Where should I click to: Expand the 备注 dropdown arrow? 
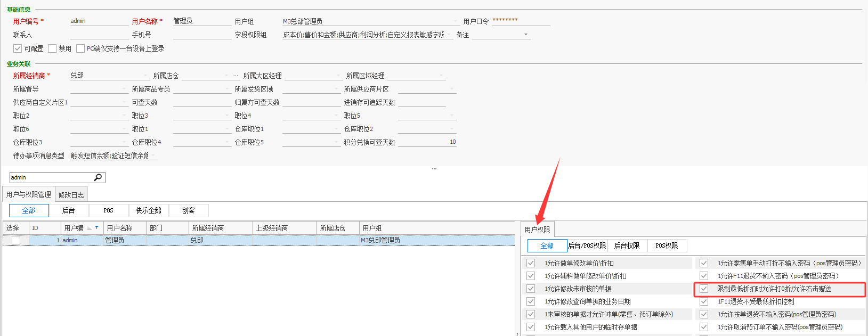(526, 35)
